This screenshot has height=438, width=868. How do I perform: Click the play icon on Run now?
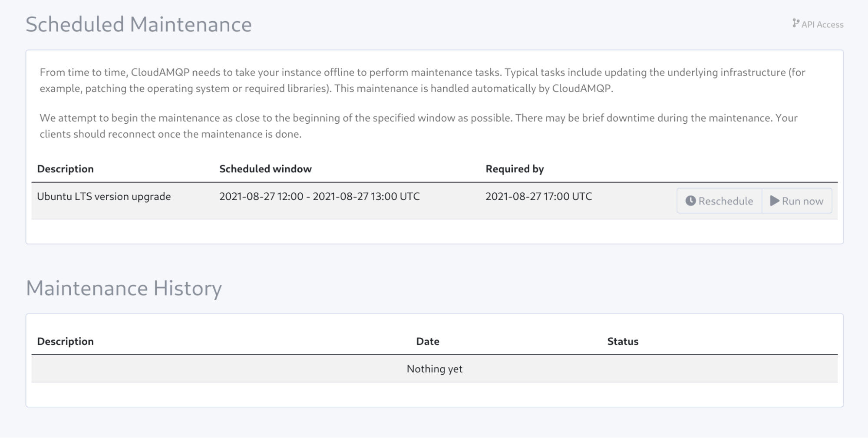775,201
